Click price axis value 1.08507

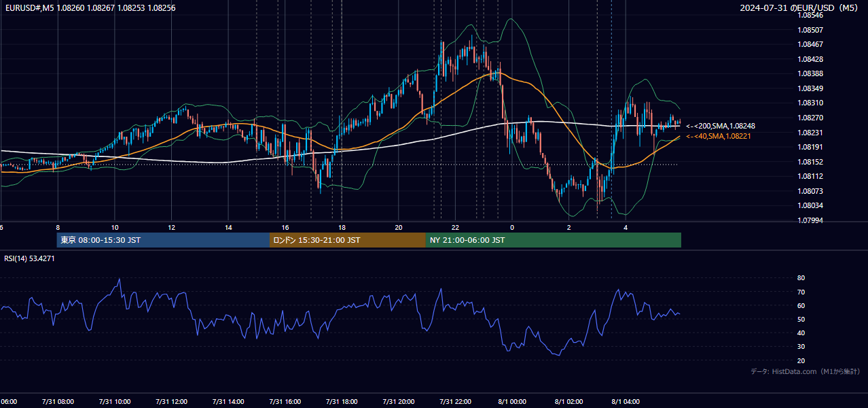[x=810, y=30]
